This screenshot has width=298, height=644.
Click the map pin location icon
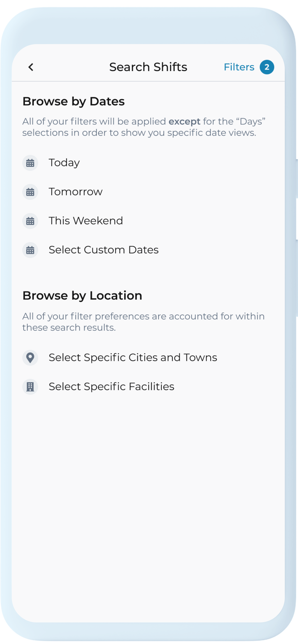click(x=30, y=358)
